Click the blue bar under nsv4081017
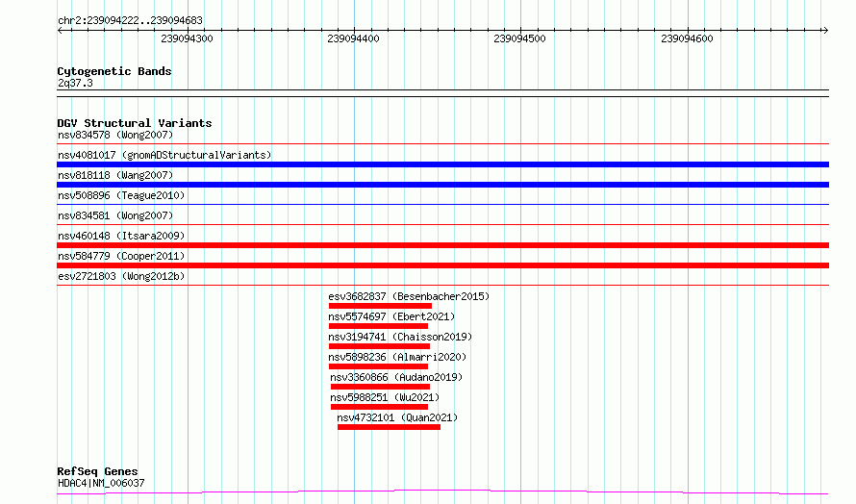 (442, 164)
